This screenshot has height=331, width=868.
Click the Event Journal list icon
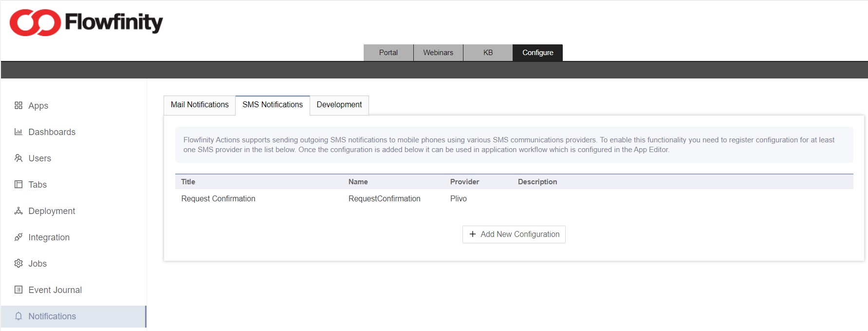[18, 290]
